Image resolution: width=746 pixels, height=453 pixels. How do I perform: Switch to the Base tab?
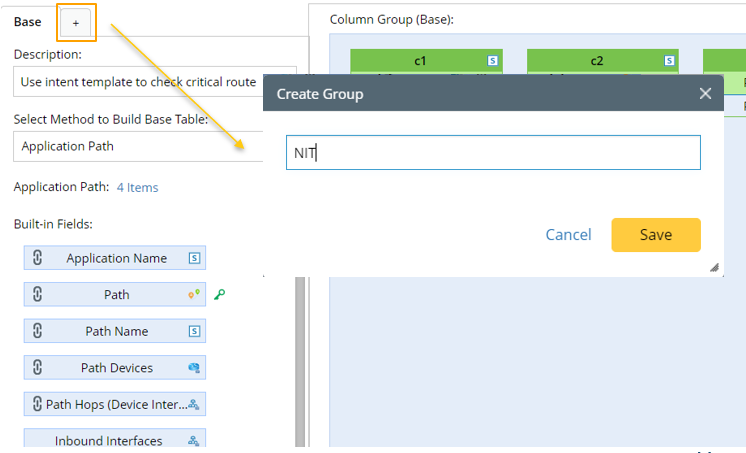[28, 22]
